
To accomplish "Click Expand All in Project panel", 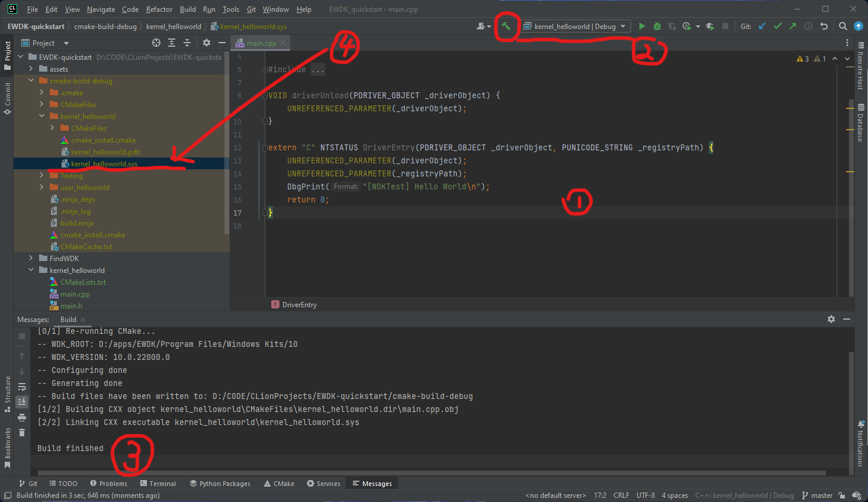I will click(x=172, y=43).
